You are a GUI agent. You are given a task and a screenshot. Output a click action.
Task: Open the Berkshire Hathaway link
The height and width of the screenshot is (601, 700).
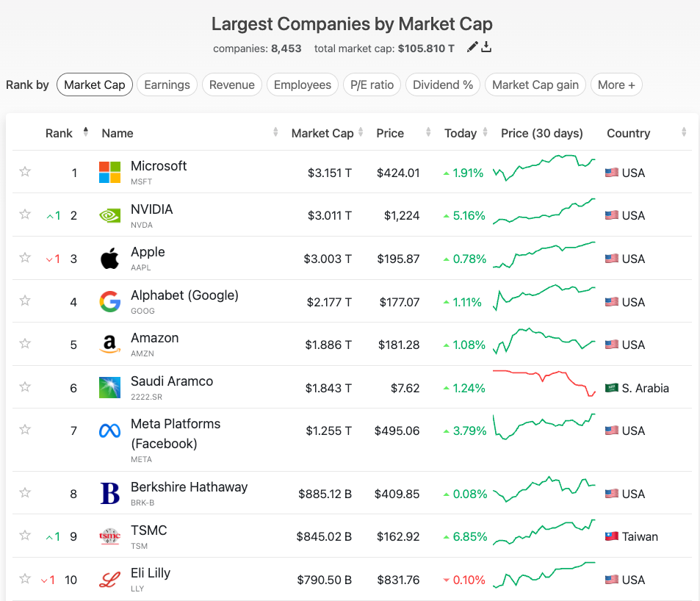[x=189, y=487]
